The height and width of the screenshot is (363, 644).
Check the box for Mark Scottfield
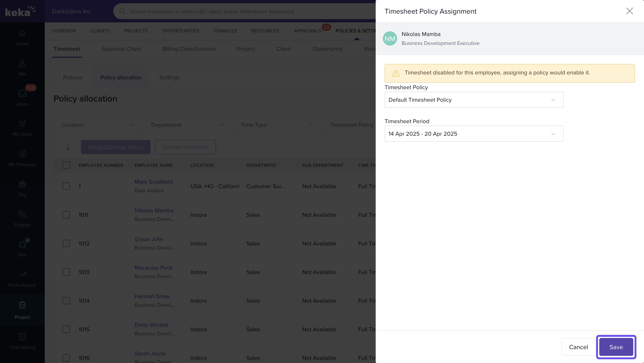(66, 186)
